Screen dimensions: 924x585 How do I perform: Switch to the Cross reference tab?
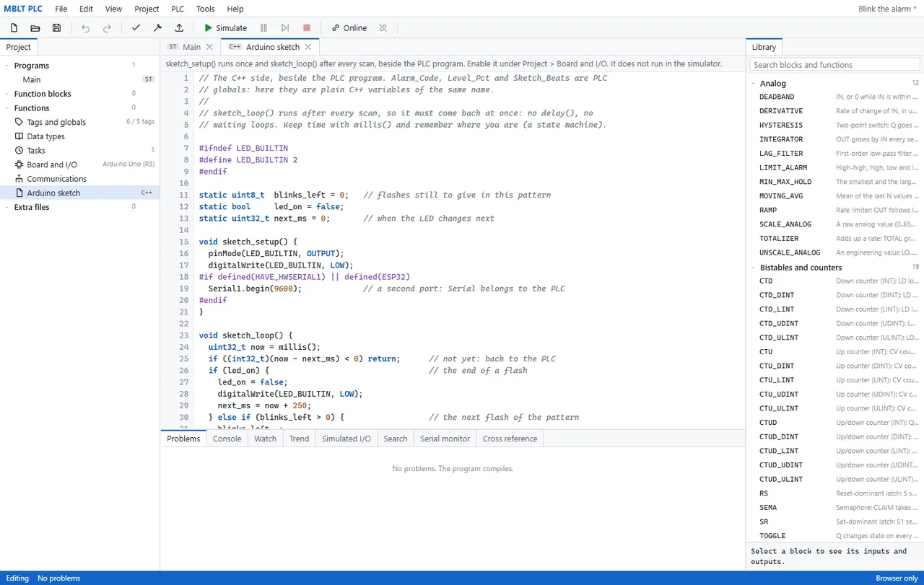[510, 439]
